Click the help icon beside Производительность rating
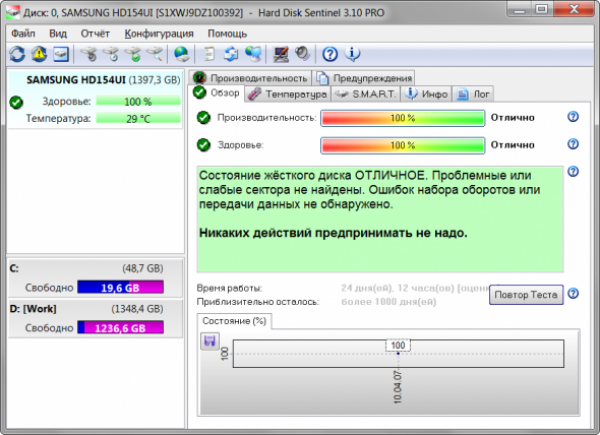Viewport: 600px width, 435px height. [573, 117]
